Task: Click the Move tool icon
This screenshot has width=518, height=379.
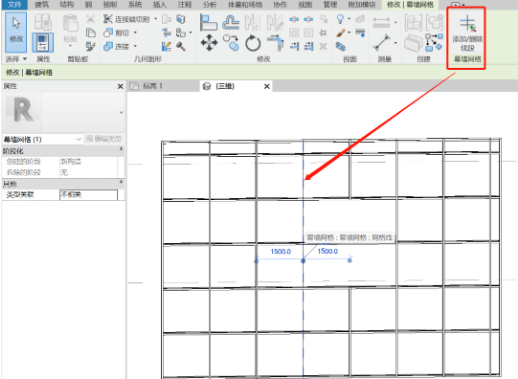Action: tap(209, 43)
